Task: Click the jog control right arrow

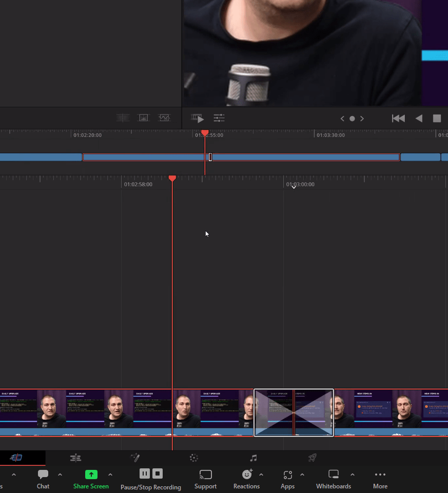Action: pyautogui.click(x=362, y=119)
